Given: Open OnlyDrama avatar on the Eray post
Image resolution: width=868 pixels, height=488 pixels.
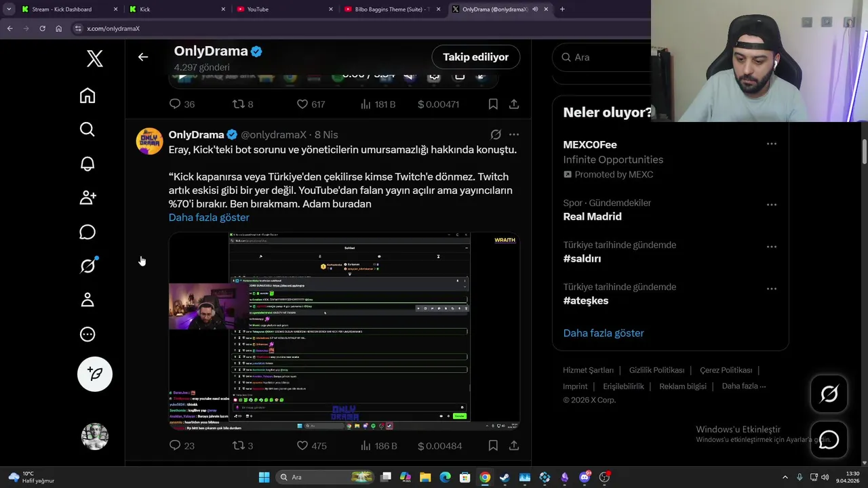Looking at the screenshot, I should (x=150, y=141).
